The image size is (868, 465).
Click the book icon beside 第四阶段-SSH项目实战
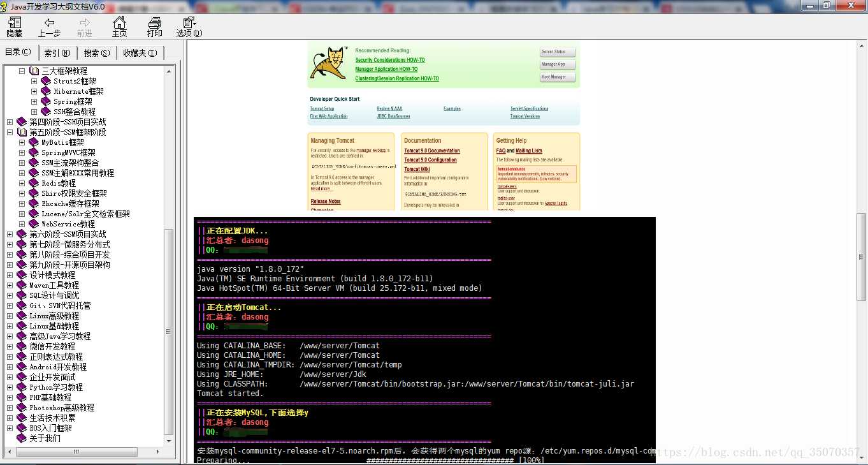pos(22,122)
